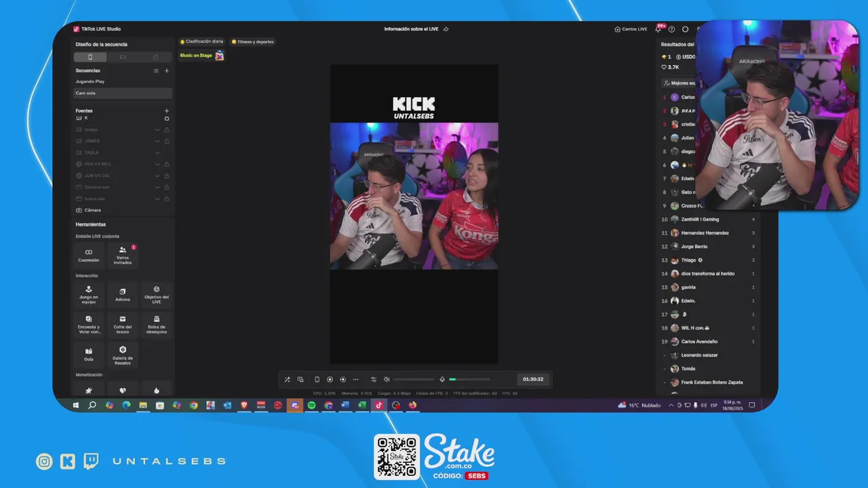
Task: Open the star monetization tool
Action: pyautogui.click(x=89, y=390)
